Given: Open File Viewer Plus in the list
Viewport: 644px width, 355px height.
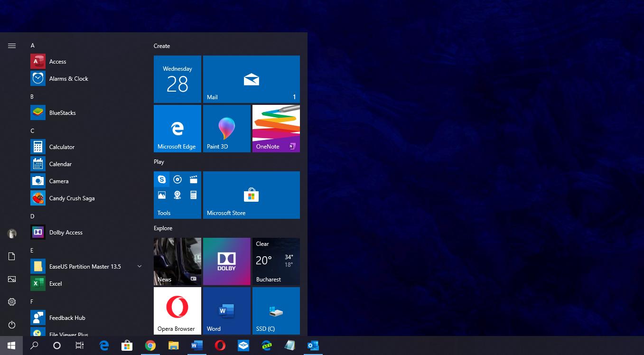Looking at the screenshot, I should pos(86,332).
